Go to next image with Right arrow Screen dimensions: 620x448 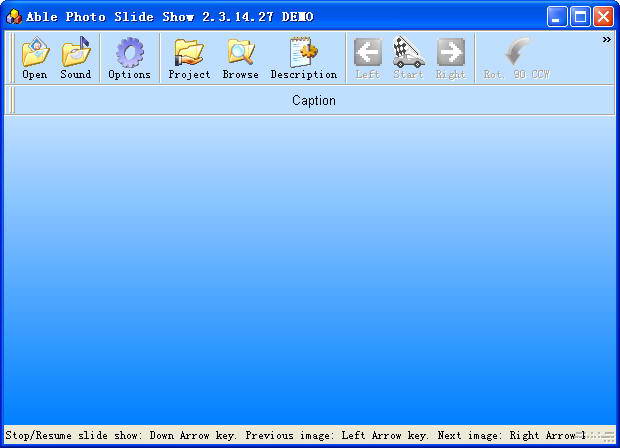tap(450, 58)
